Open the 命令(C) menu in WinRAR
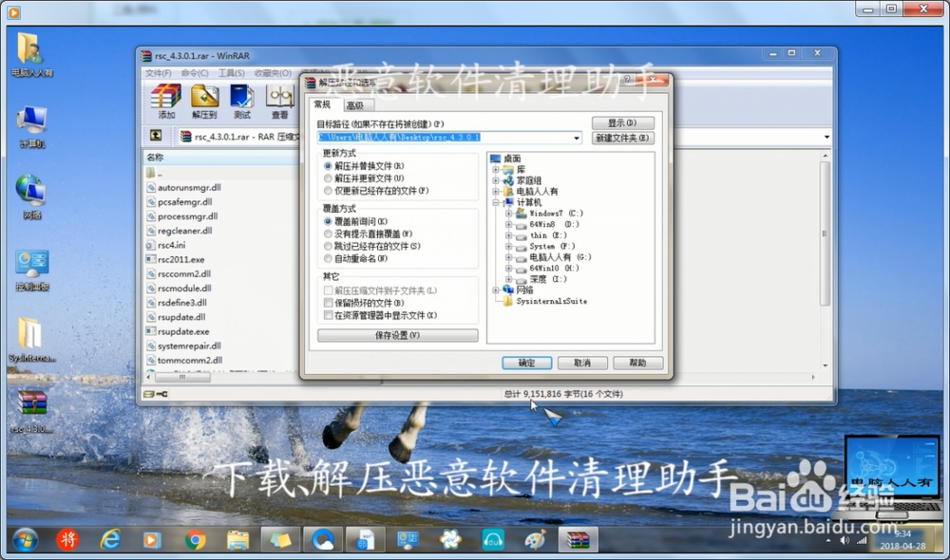Image resolution: width=950 pixels, height=560 pixels. (x=195, y=73)
